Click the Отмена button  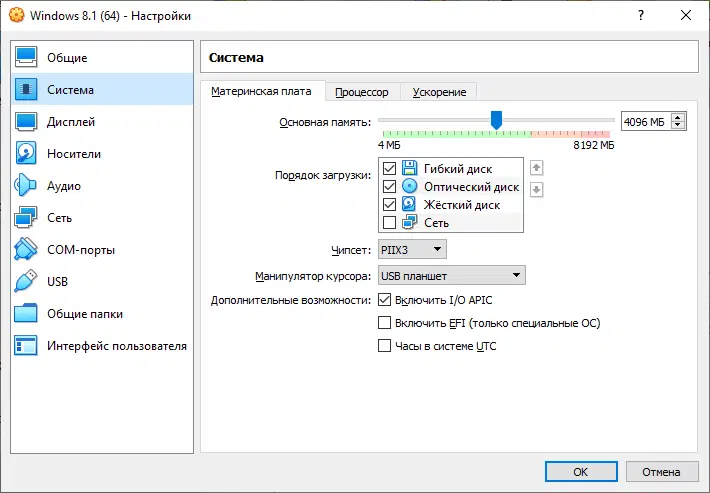[x=661, y=471]
